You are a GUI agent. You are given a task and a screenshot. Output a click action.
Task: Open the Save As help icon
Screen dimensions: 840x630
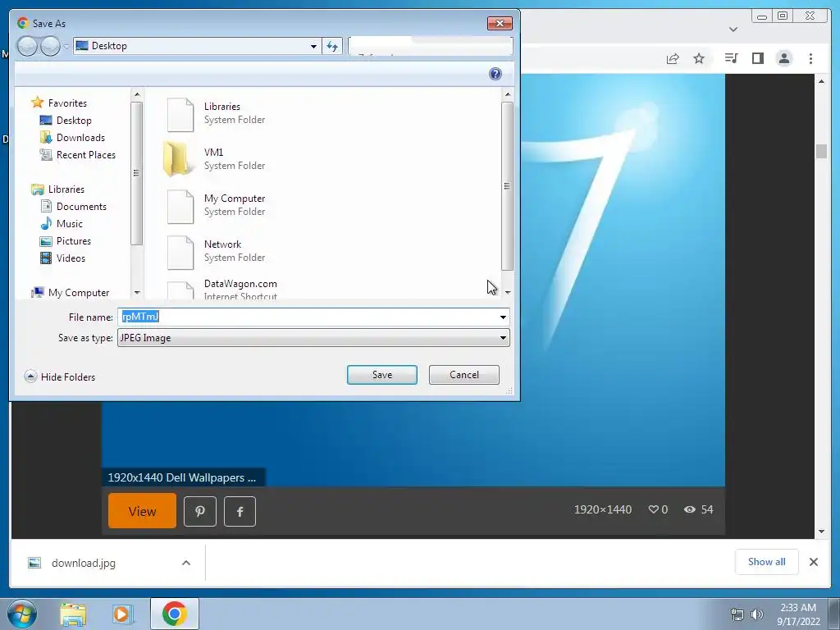coord(495,74)
